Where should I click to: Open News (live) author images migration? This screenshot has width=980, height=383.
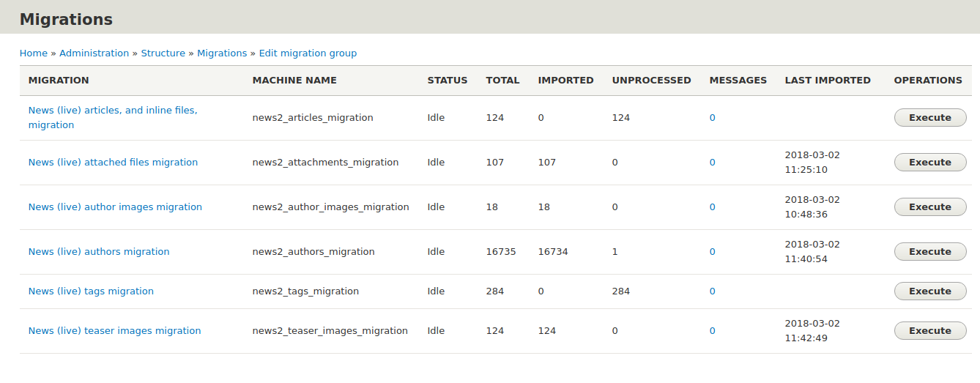tap(115, 207)
